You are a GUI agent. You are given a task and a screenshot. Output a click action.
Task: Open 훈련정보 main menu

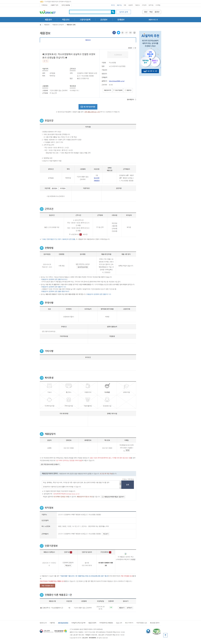(x=104, y=20)
